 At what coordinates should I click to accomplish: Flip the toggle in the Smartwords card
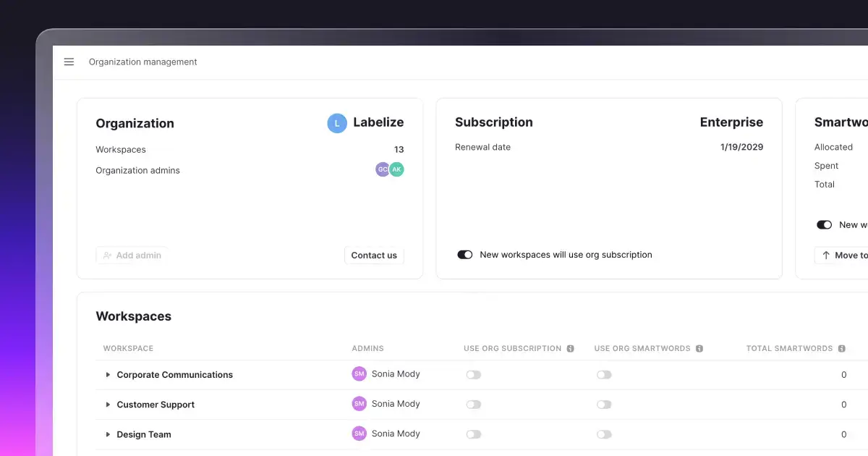[824, 224]
